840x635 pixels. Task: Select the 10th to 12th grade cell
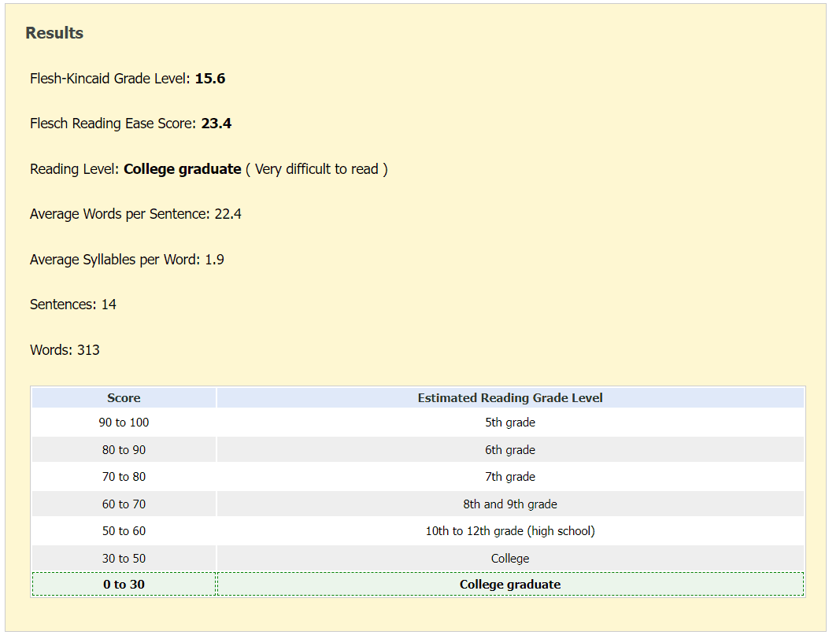(510, 531)
